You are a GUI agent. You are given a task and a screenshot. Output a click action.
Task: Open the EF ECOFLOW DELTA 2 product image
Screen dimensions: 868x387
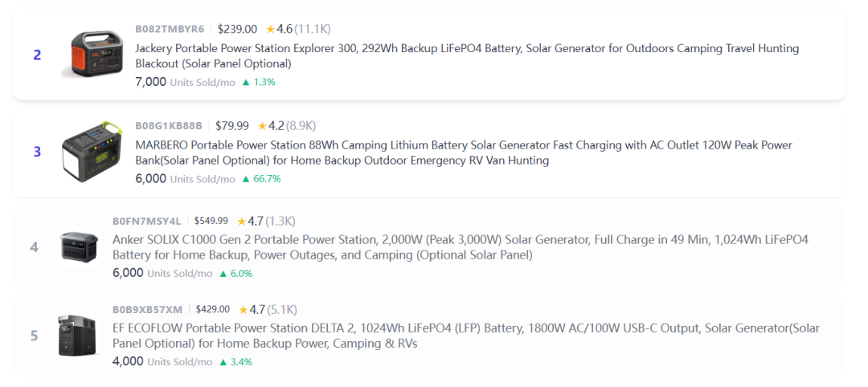tap(79, 335)
